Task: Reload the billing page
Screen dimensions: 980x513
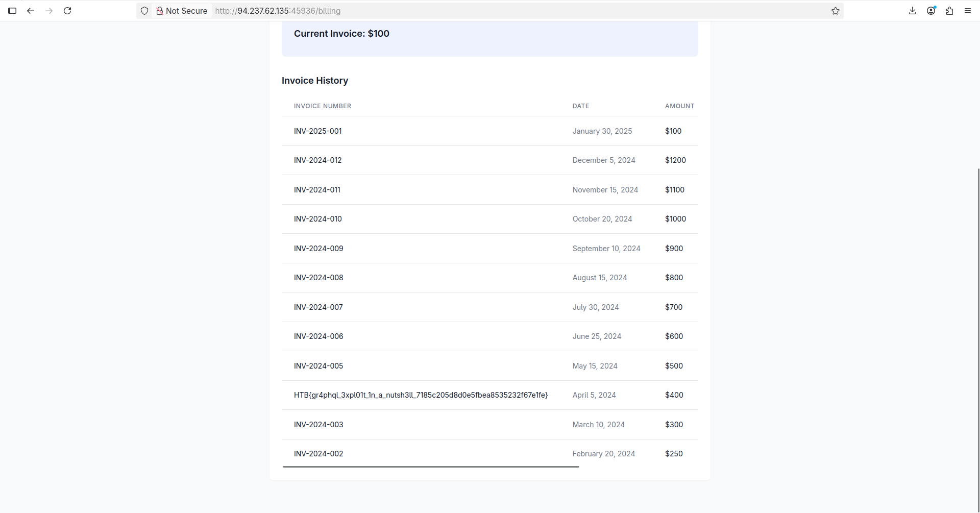Action: (x=67, y=11)
